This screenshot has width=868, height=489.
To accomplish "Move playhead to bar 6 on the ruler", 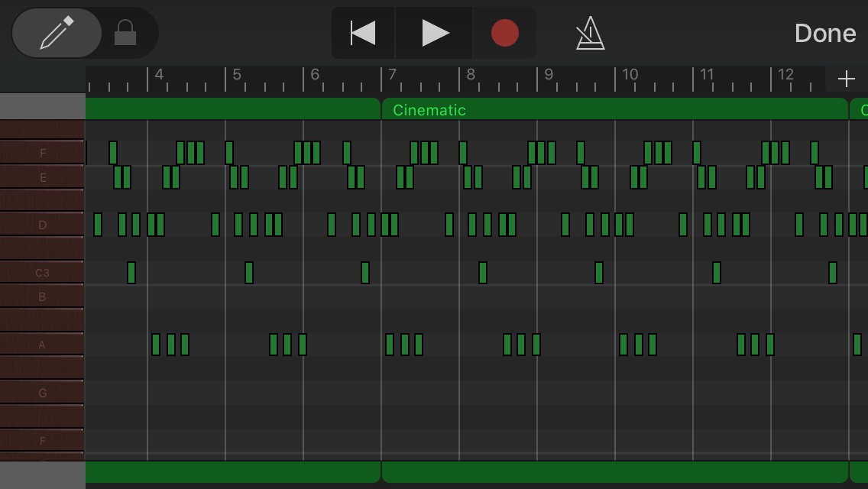I will pos(315,75).
